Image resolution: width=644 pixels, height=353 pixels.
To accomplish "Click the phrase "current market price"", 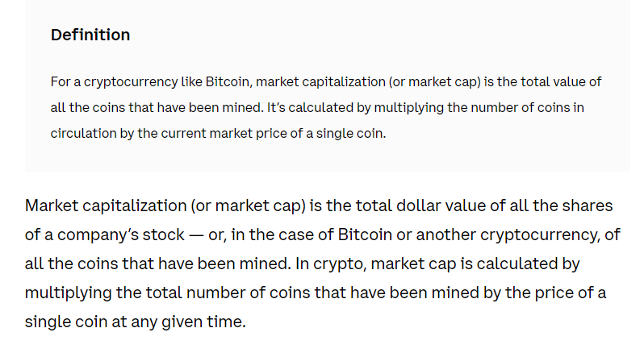I will pyautogui.click(x=224, y=134).
